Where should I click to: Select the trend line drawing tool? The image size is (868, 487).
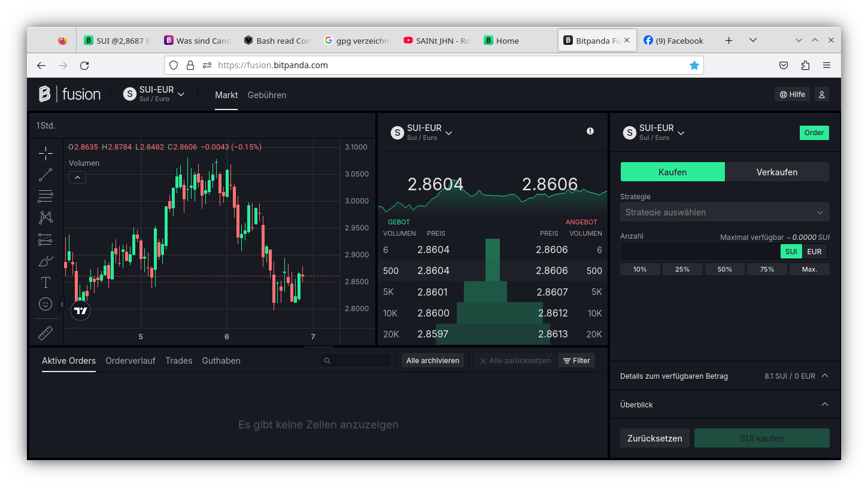45,175
